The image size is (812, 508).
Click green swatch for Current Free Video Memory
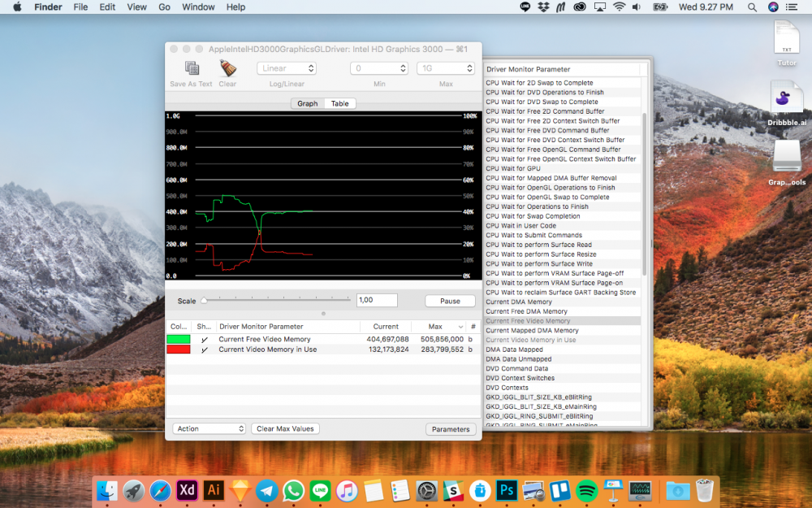[x=178, y=340]
